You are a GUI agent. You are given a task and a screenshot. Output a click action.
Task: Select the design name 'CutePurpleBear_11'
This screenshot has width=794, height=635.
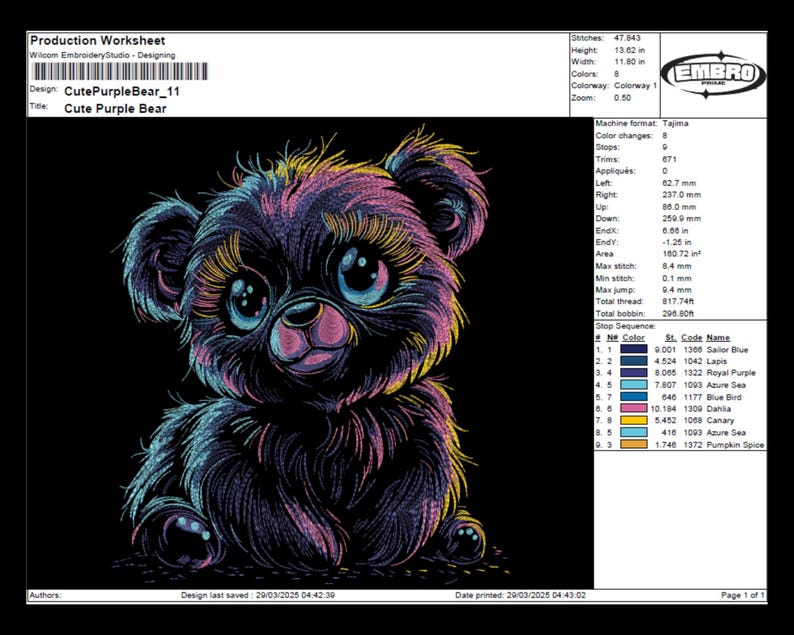pyautogui.click(x=122, y=92)
